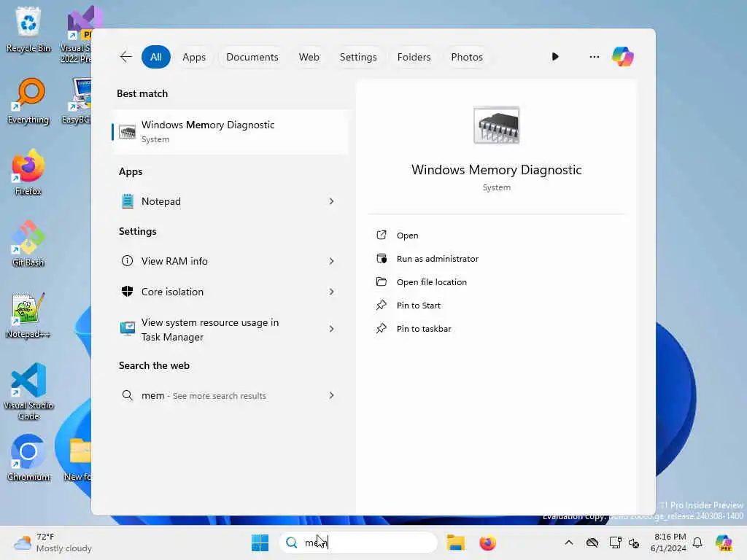Click the shield icon beside Core isolation
This screenshot has width=747, height=560.
coord(127,292)
